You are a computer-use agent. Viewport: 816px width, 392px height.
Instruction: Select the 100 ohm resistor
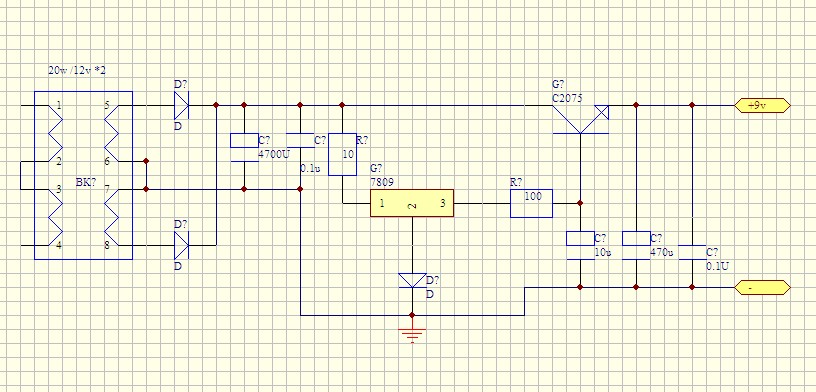(531, 203)
